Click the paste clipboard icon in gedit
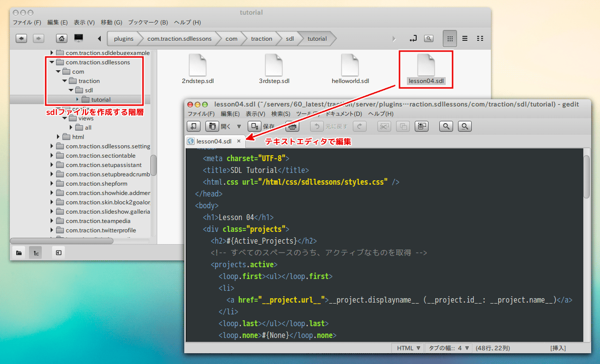Screen dimensions: 600x364 coord(422,126)
